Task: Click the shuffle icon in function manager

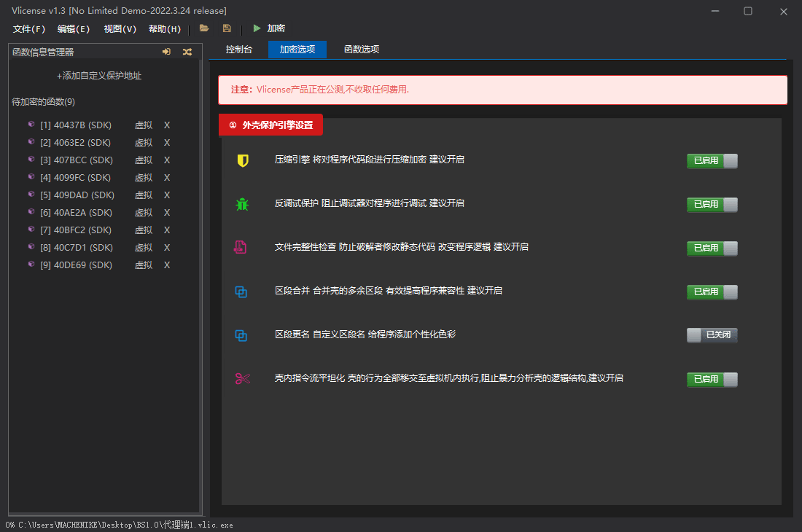Action: [187, 52]
